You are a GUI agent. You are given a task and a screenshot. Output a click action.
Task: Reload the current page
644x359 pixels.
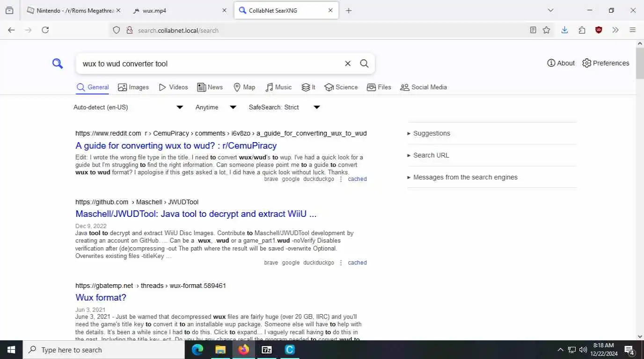pyautogui.click(x=45, y=30)
